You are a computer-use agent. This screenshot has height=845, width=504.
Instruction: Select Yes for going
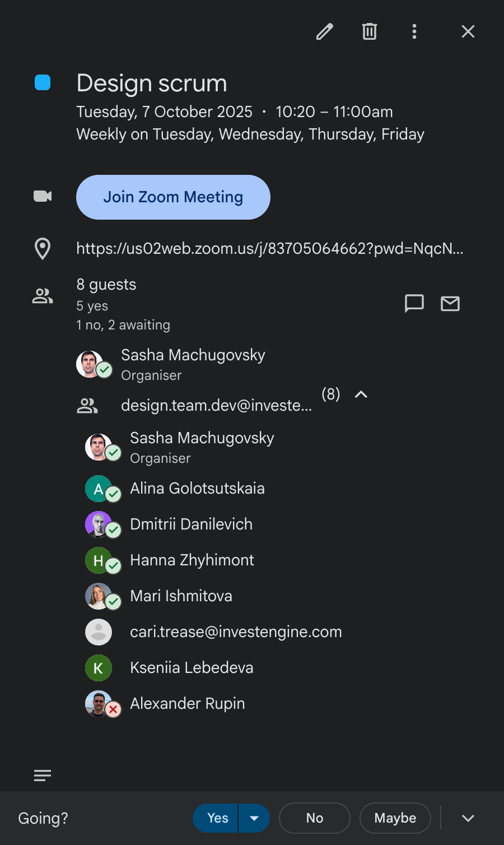pyautogui.click(x=216, y=818)
